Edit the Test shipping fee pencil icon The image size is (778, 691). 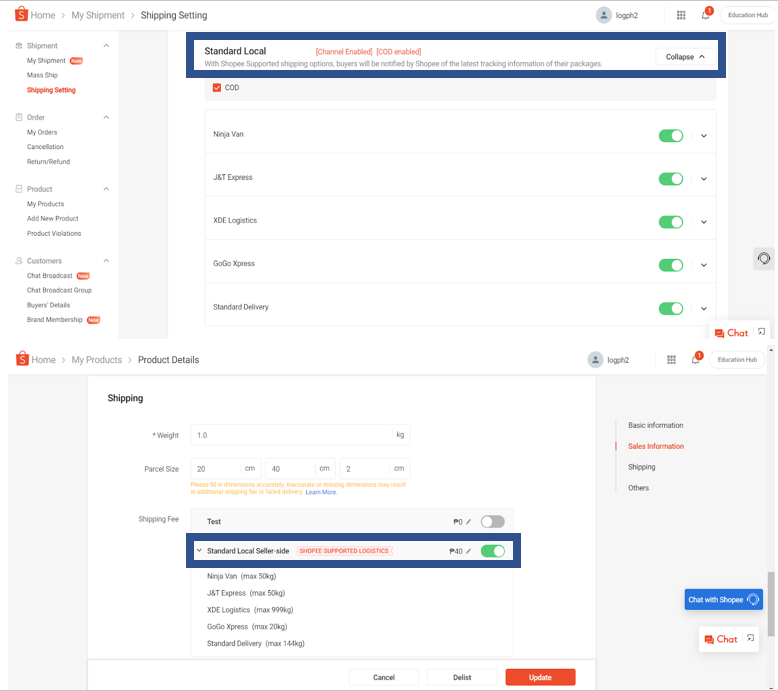[468, 521]
